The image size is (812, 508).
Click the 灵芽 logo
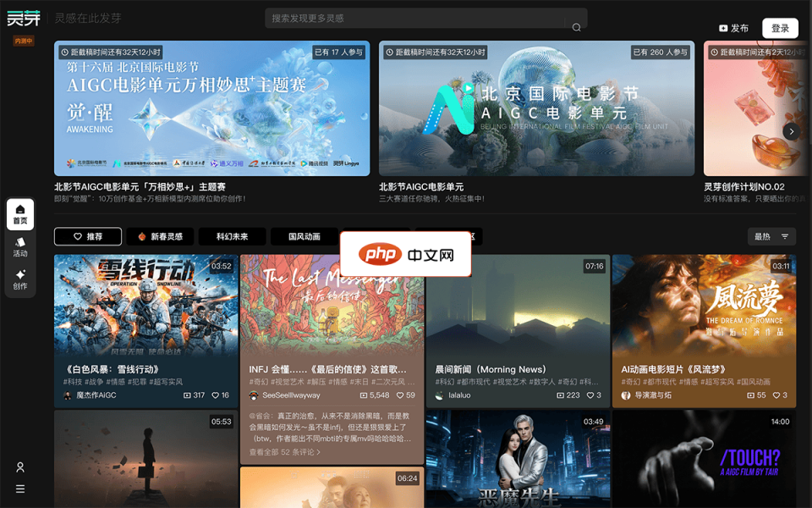click(24, 18)
